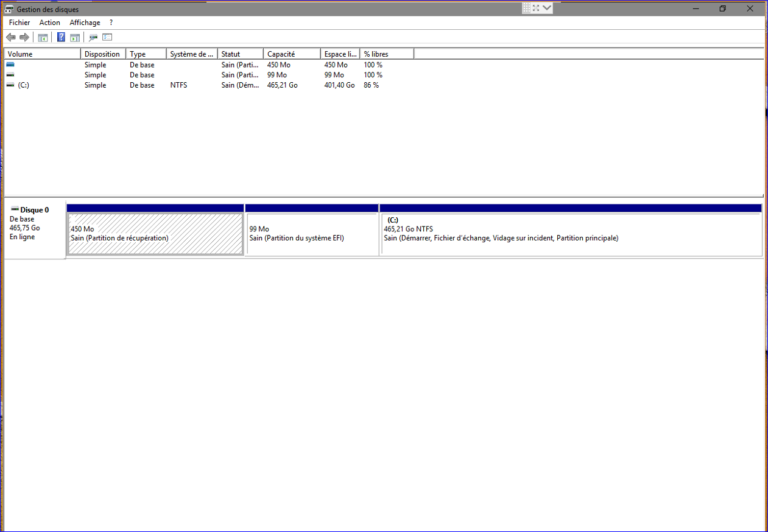Expand the chevron in the top floating bar
This screenshot has height=532, width=768.
tap(547, 8)
